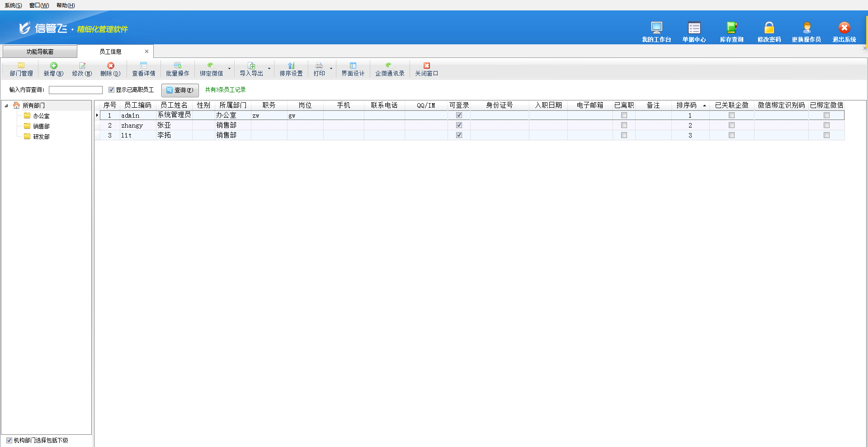
Task: Click the 删除 delete toolbar icon
Action: [110, 66]
